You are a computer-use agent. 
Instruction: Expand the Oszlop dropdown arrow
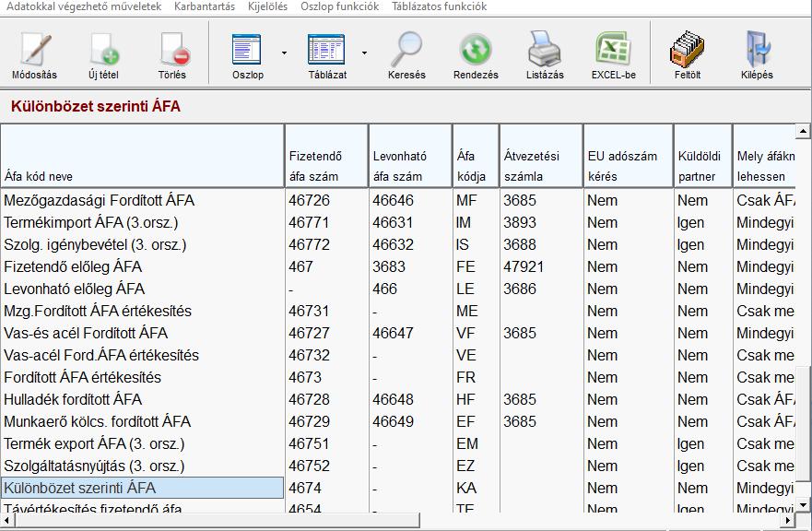point(284,53)
